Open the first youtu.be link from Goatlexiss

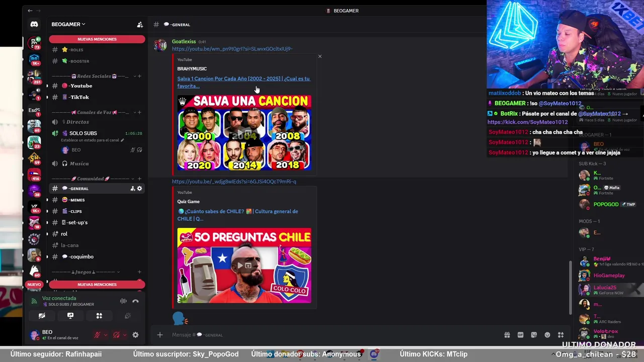pyautogui.click(x=232, y=49)
